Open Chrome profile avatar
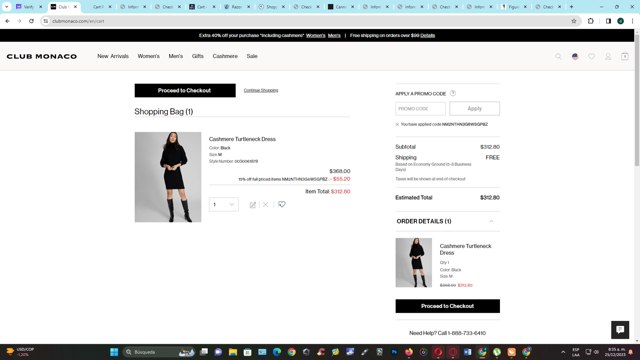Image resolution: width=640 pixels, height=360 pixels. pyautogui.click(x=620, y=21)
